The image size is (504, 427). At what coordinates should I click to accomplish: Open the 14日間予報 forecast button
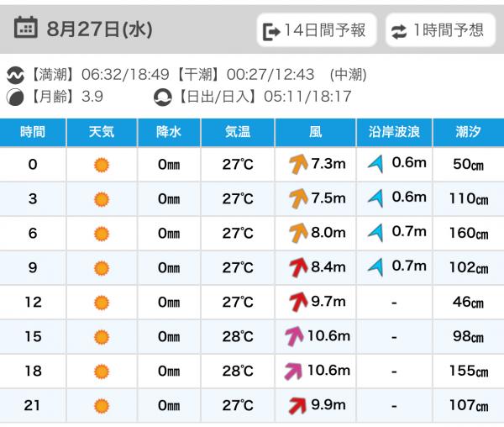click(x=317, y=30)
